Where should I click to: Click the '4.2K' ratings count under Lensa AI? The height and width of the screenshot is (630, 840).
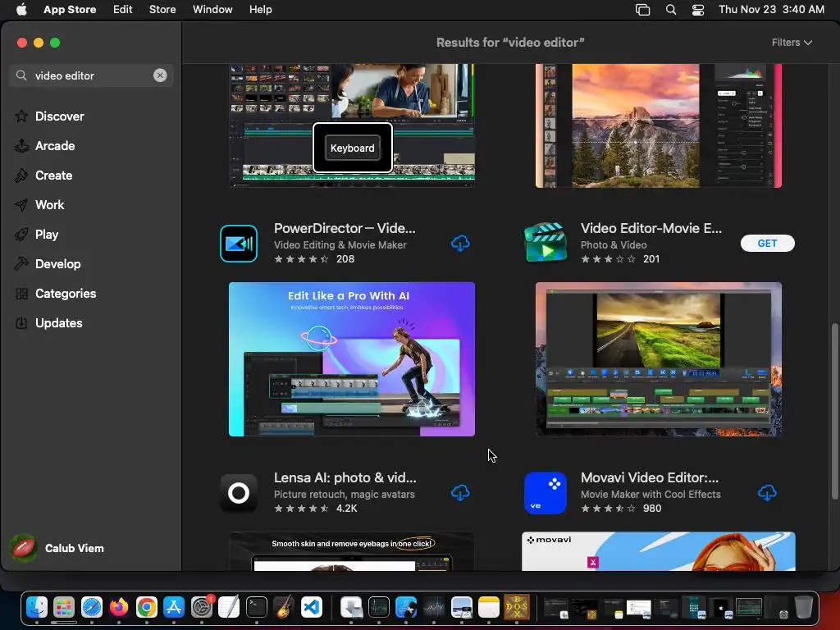pos(347,509)
